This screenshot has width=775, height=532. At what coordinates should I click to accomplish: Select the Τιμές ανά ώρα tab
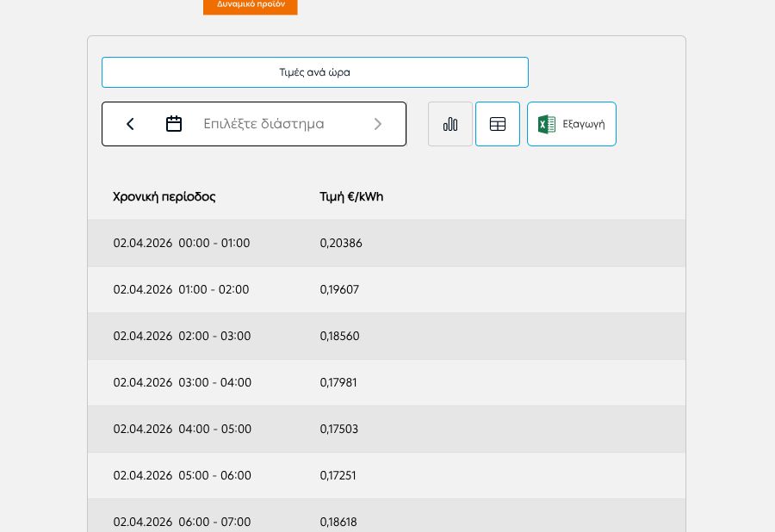pyautogui.click(x=314, y=72)
